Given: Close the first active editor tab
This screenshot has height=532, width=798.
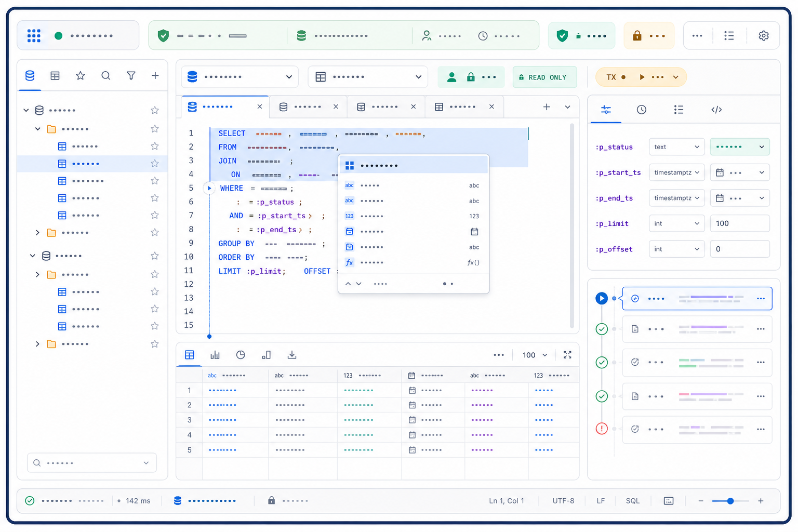Looking at the screenshot, I should tap(260, 107).
